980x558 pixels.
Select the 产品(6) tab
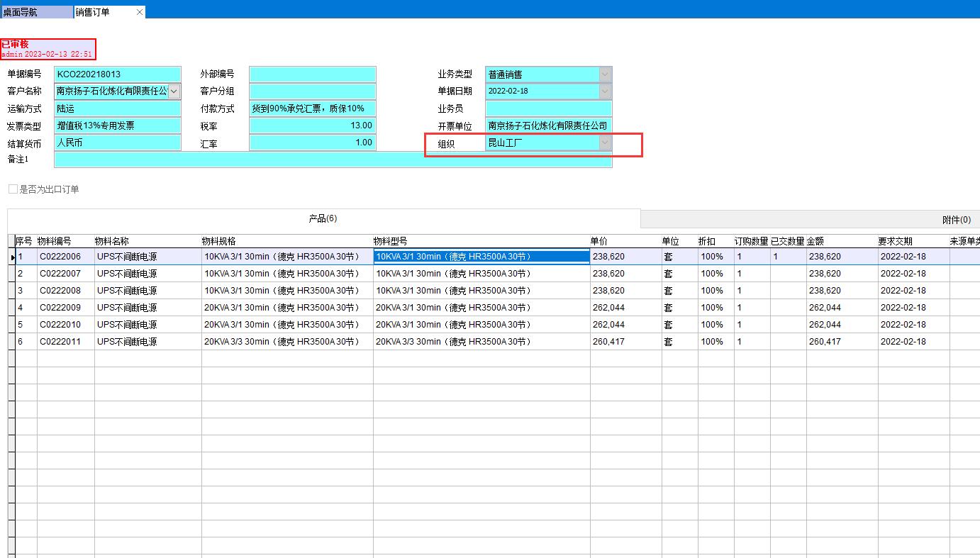323,218
